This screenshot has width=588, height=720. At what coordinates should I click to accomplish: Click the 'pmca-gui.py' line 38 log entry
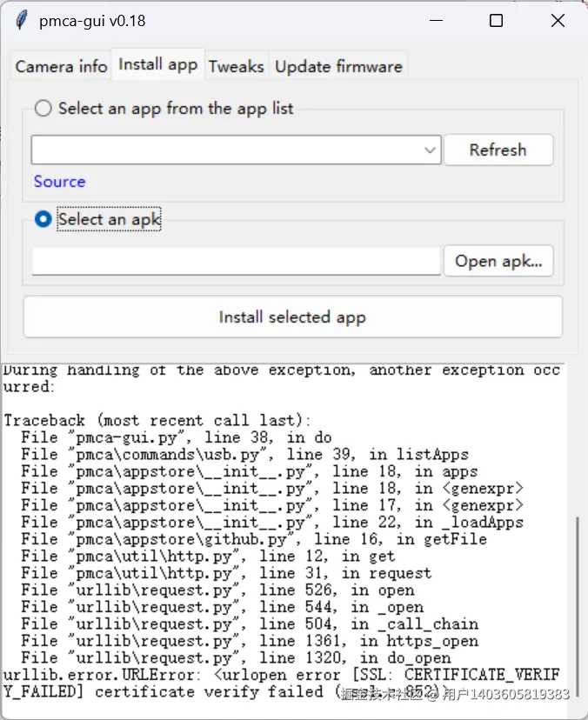[x=177, y=437]
